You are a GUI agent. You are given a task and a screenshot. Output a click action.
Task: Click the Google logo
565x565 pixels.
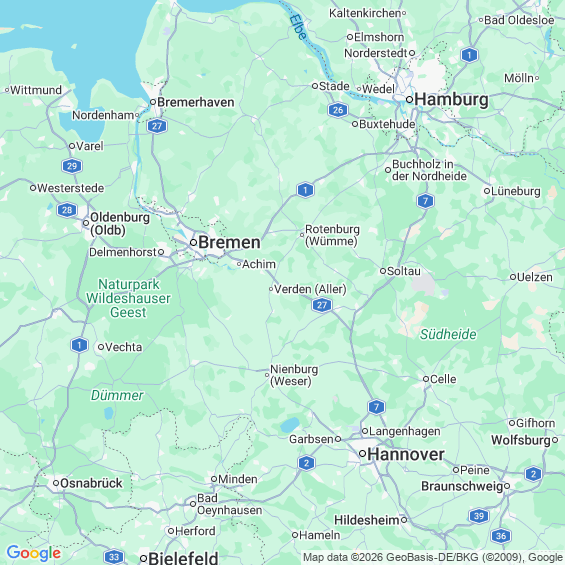[34, 553]
